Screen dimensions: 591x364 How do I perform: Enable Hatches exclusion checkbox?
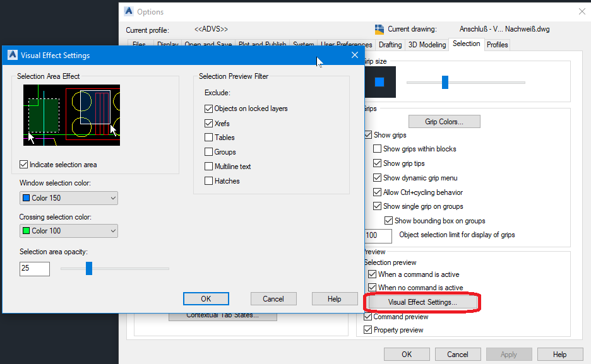tap(208, 181)
